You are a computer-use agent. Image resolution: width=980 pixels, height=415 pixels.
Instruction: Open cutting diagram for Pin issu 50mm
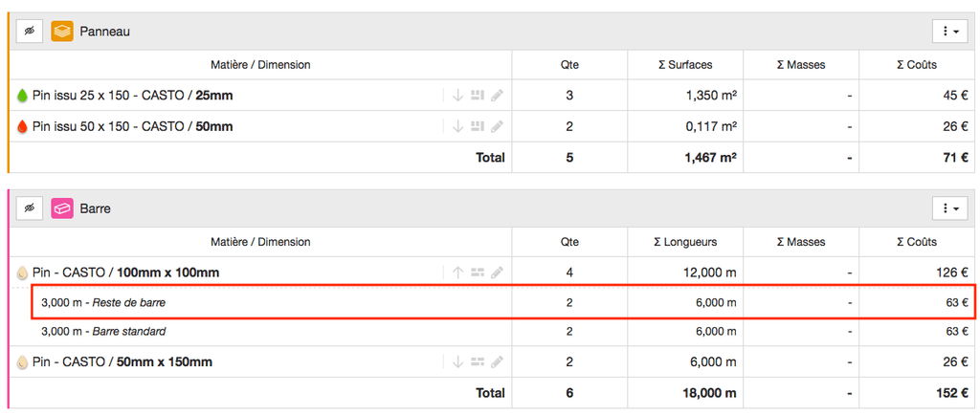tap(478, 126)
